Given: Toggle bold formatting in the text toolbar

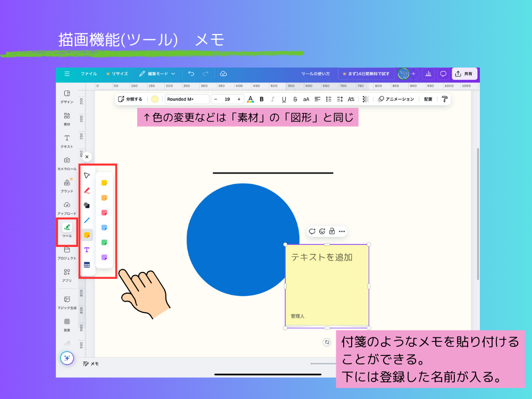Looking at the screenshot, I should tap(262, 99).
